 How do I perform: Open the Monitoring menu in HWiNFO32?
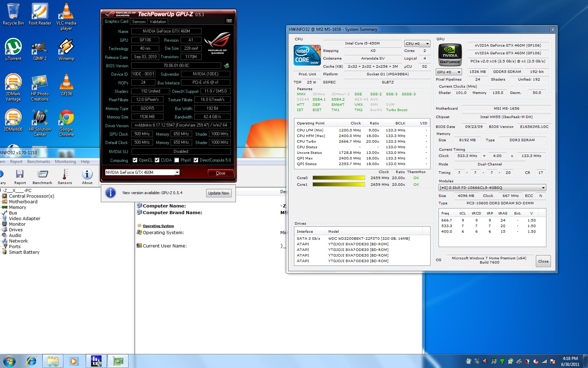(x=65, y=162)
